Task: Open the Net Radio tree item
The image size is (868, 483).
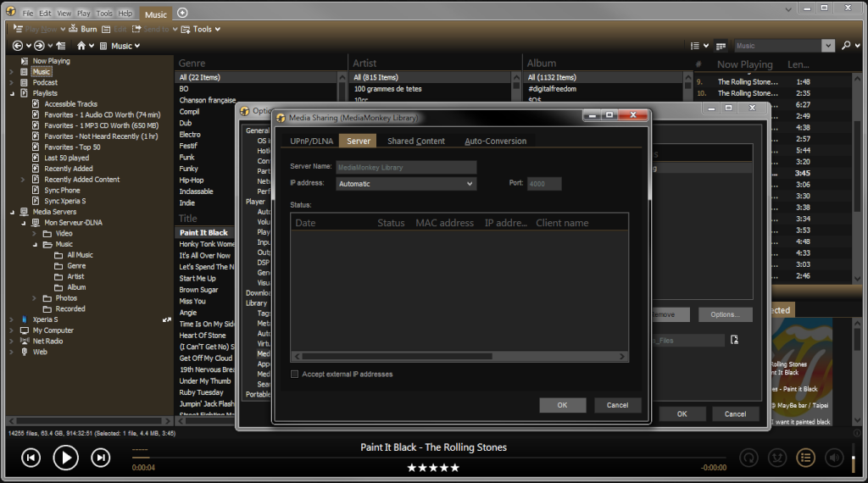Action: point(47,341)
